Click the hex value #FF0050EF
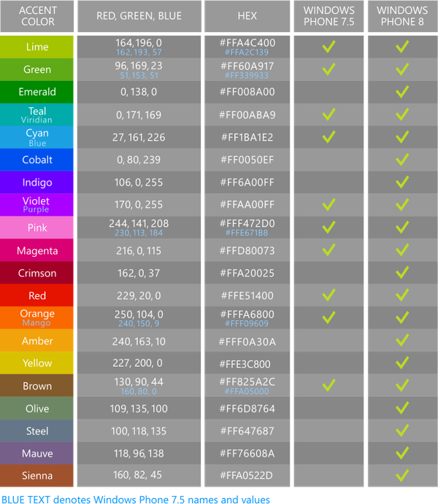Image resolution: width=438 pixels, height=504 pixels. coord(247,160)
